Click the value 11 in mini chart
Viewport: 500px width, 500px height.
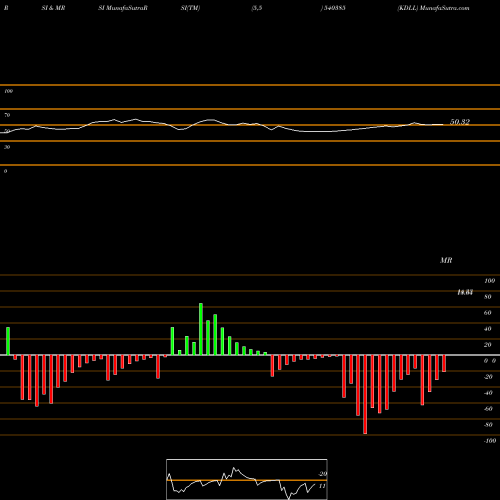pyautogui.click(x=322, y=486)
